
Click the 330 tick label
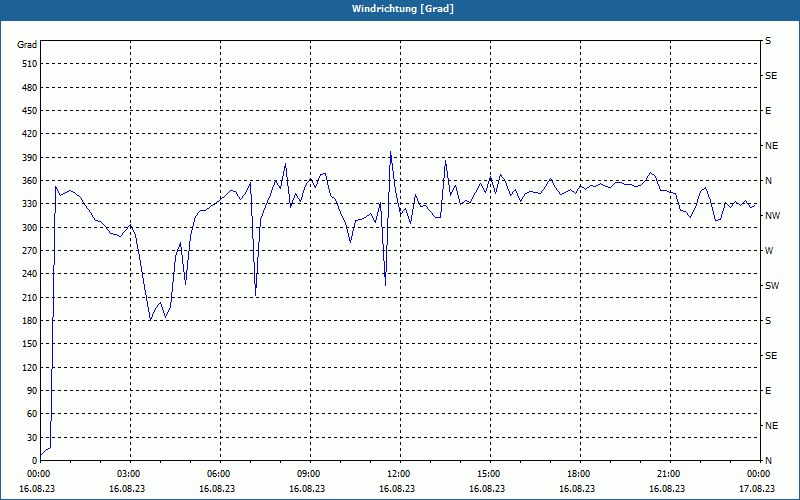30,204
